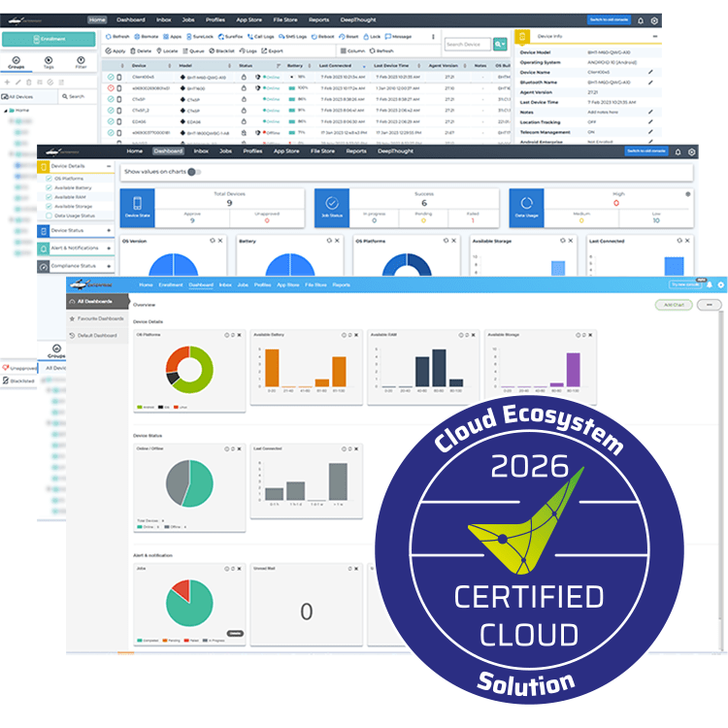Check the Data Usage Status checkbox
The image size is (728, 728).
tap(48, 215)
